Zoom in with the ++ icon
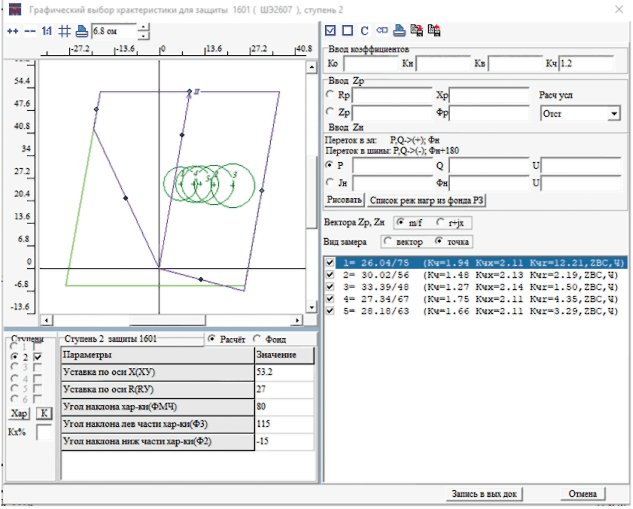Viewport: 633px width, 509px height. point(13,31)
